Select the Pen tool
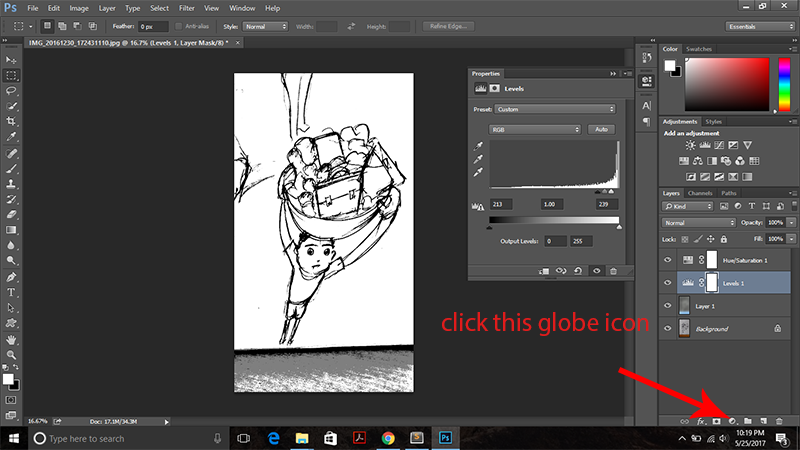The image size is (800, 450). click(x=11, y=278)
